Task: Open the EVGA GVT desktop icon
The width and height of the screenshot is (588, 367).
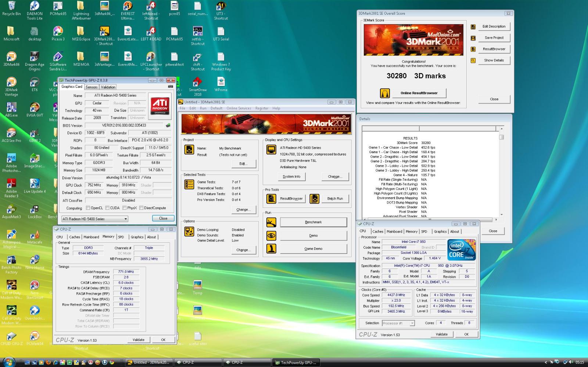Action: pyautogui.click(x=35, y=110)
